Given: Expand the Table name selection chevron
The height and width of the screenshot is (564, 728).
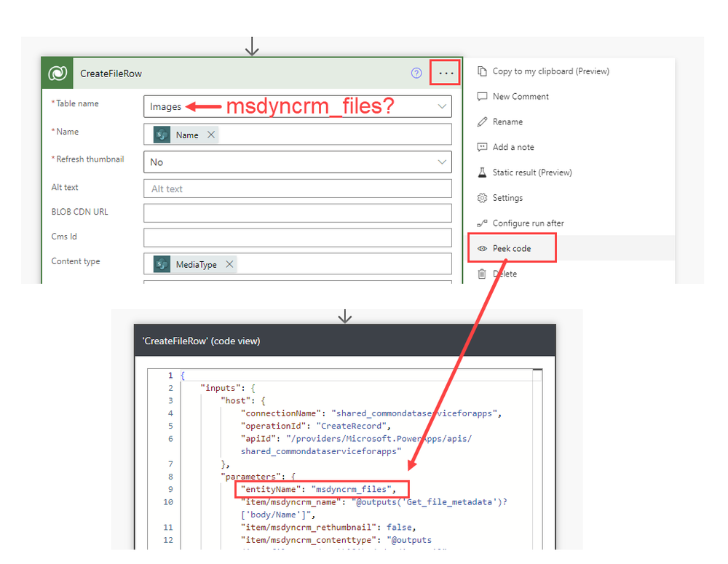Looking at the screenshot, I should (x=442, y=106).
